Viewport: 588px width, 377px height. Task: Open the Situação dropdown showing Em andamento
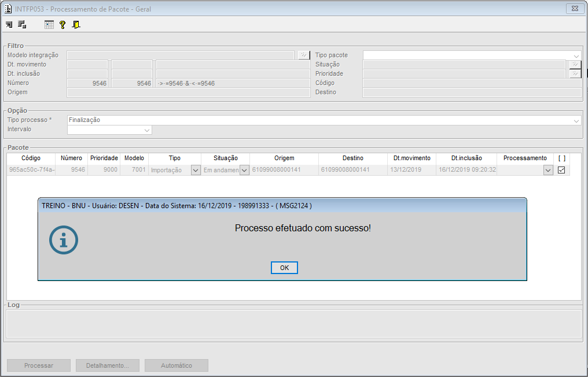(x=244, y=170)
